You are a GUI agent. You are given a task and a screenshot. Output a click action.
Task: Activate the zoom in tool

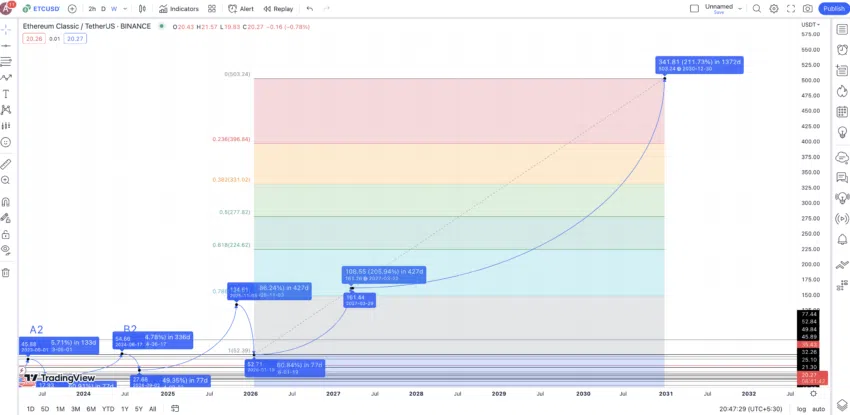point(6,180)
